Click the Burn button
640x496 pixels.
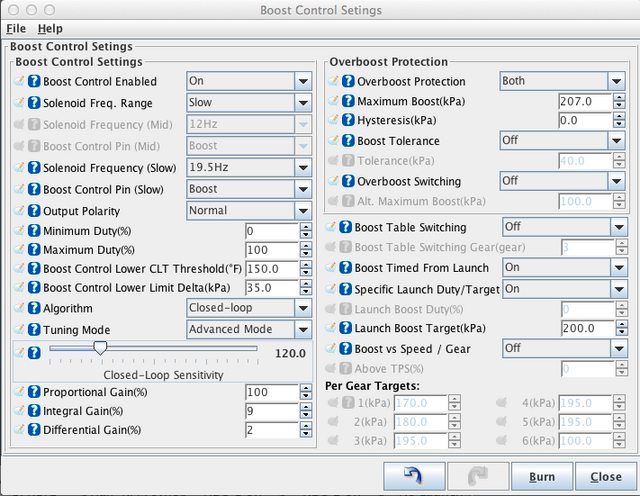point(542,476)
